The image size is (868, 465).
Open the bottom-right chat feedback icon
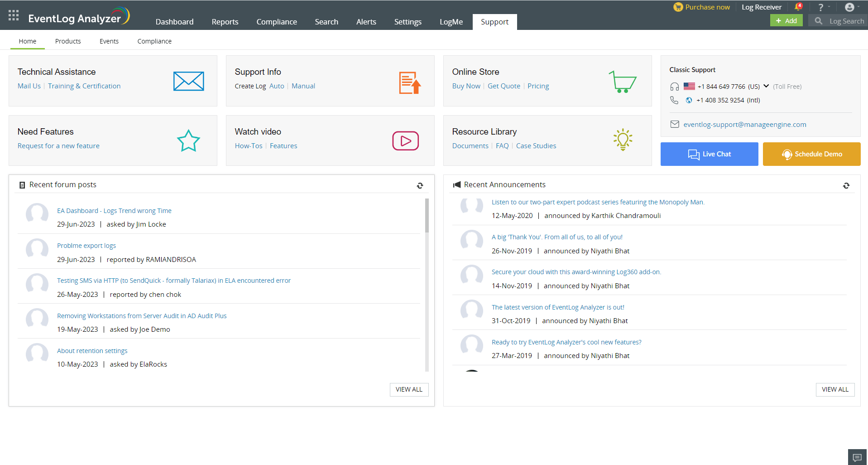tap(857, 457)
